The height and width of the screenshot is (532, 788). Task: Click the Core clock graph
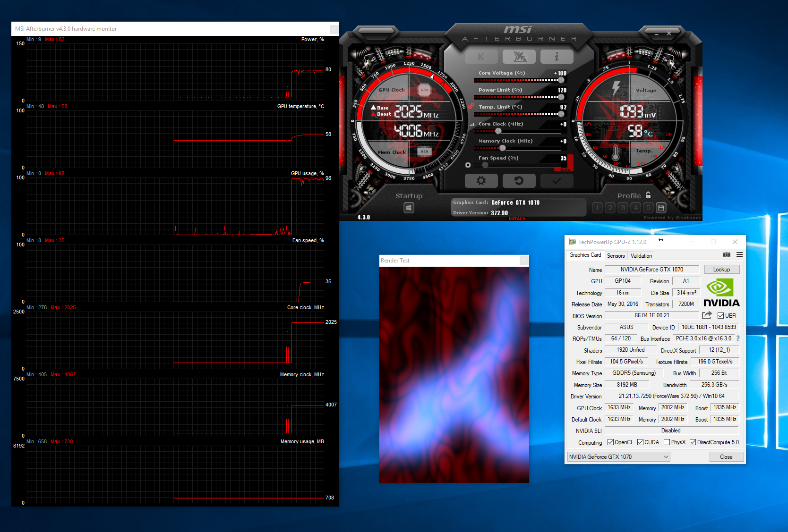tap(175, 340)
